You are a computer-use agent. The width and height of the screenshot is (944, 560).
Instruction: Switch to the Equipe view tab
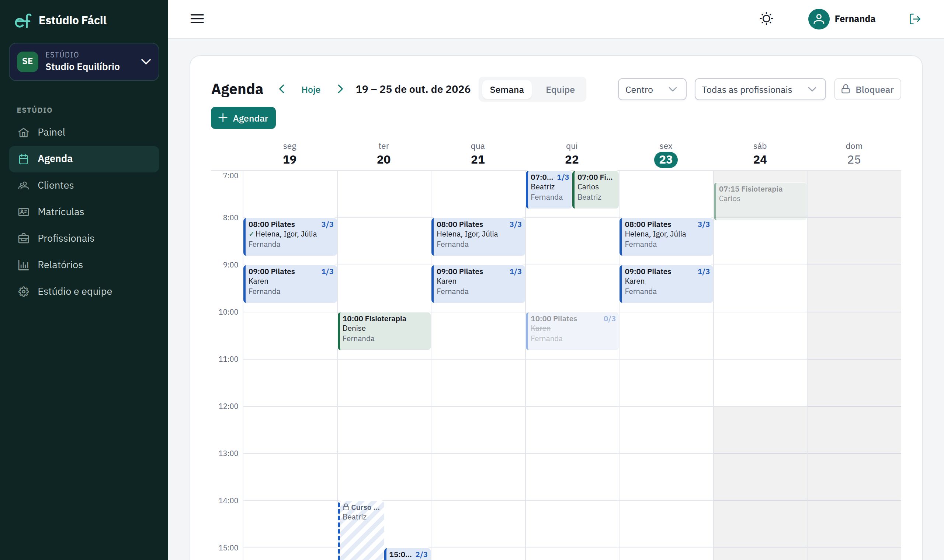(560, 90)
